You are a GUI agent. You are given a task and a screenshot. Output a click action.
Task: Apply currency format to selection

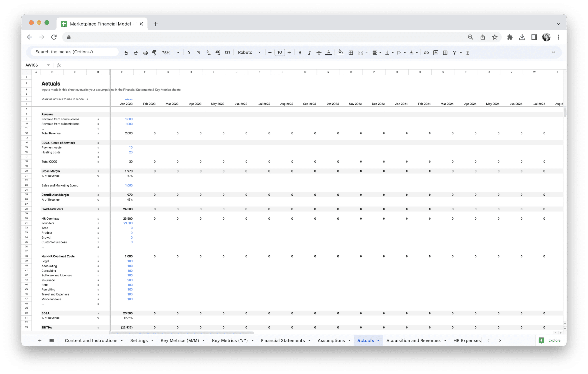click(189, 52)
